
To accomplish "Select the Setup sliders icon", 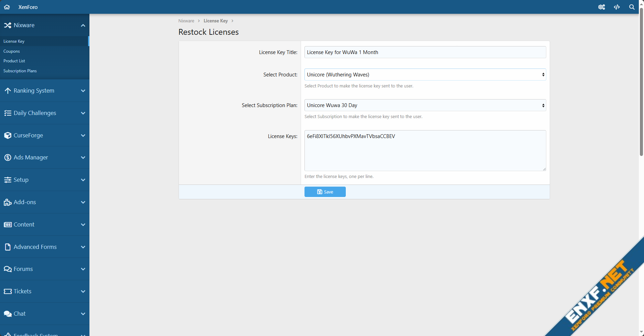I will [x=8, y=180].
